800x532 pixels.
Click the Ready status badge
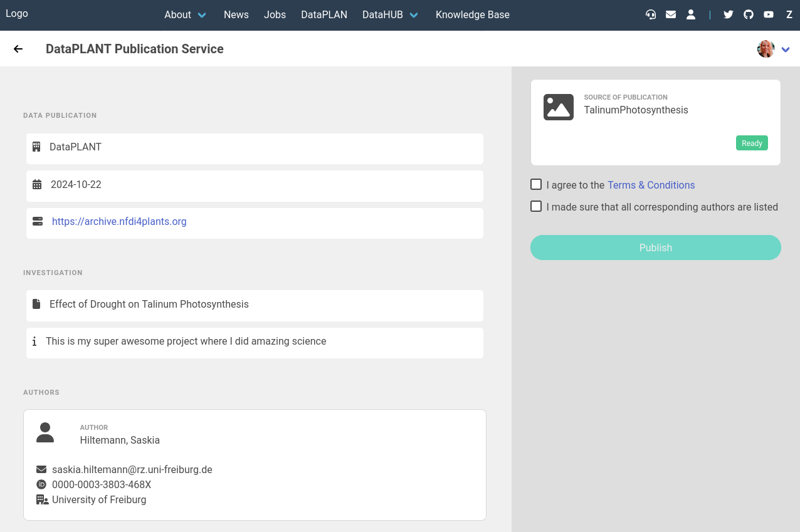(x=752, y=143)
